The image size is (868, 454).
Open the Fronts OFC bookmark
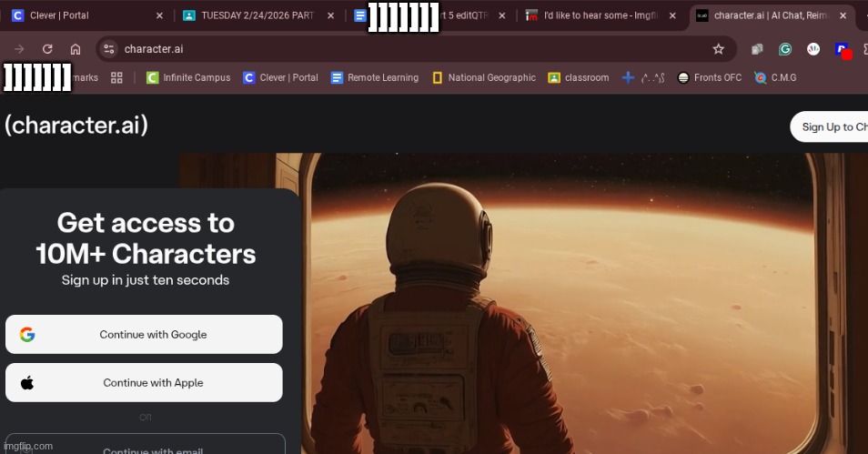tap(710, 78)
